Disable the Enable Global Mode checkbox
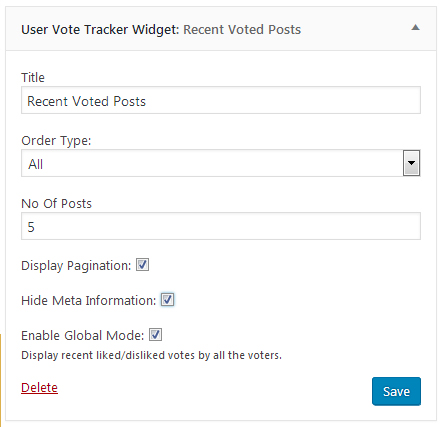The height and width of the screenshot is (427, 442). coord(155,334)
